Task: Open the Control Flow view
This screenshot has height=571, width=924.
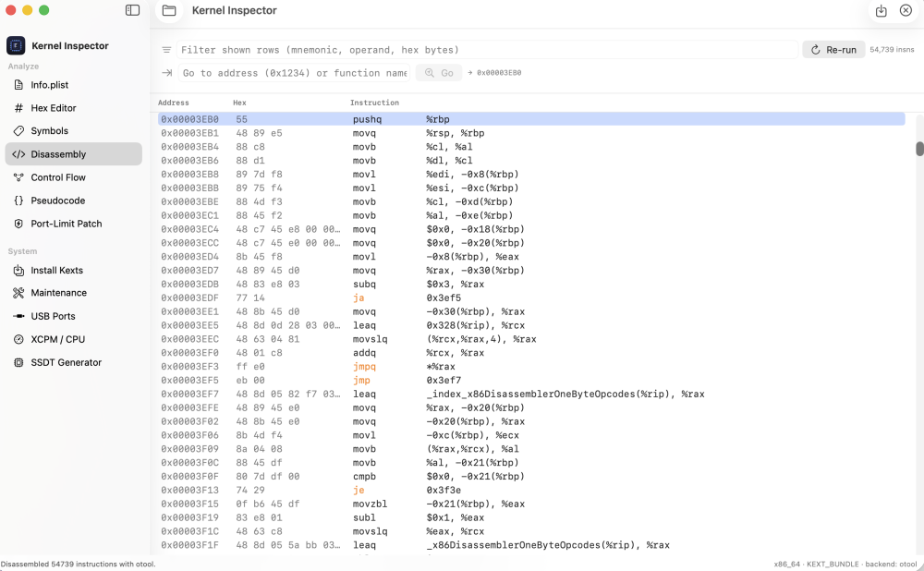Action: (x=74, y=177)
